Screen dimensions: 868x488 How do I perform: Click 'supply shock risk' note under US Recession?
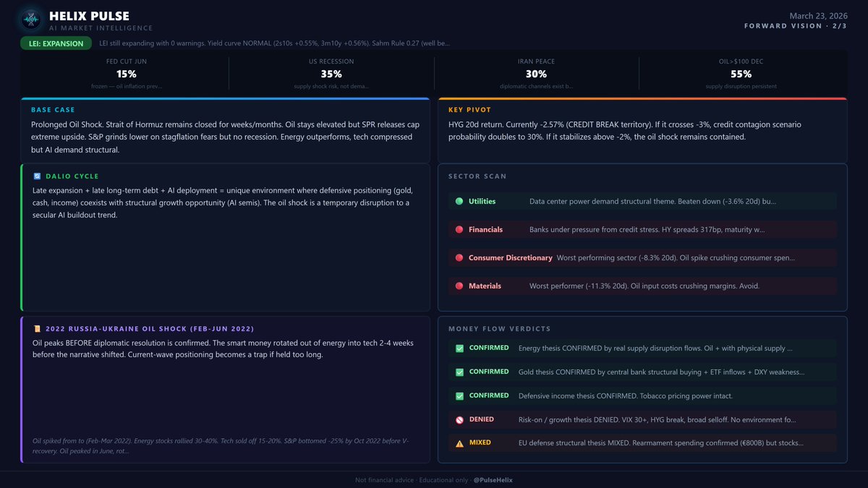331,86
